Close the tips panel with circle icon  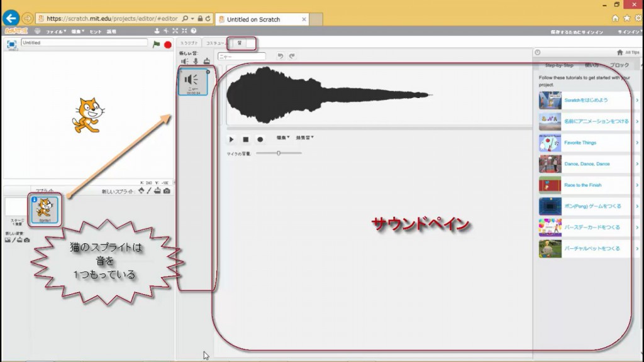(x=538, y=52)
